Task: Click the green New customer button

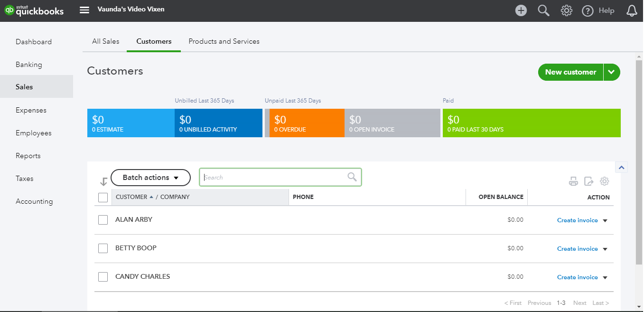Action: tap(570, 72)
